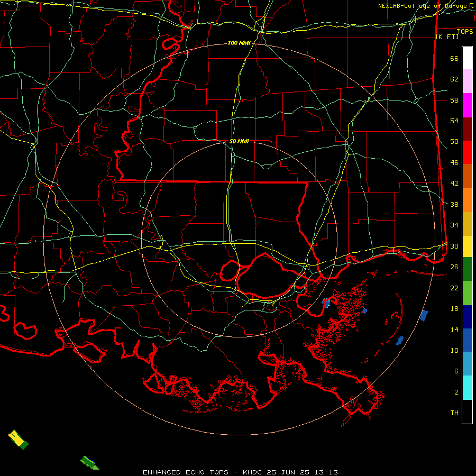Click the "2" scale value

(456, 392)
